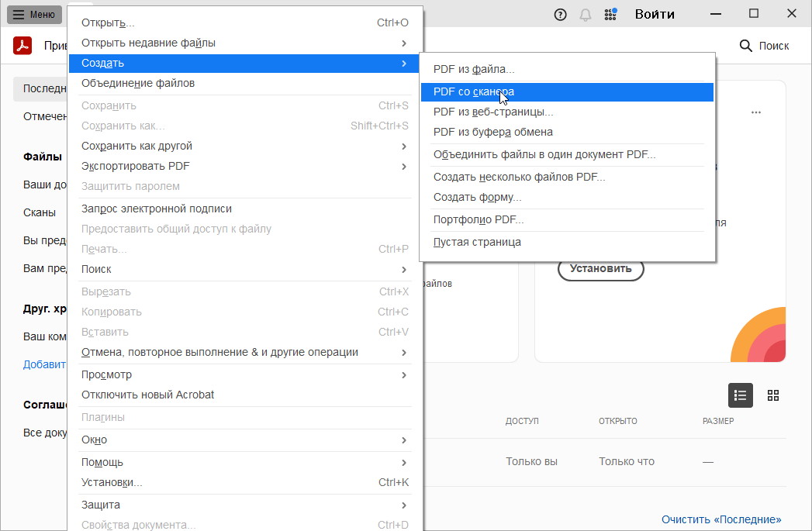
Task: Expand Отмена, повторное выполнение submenu
Action: click(245, 353)
